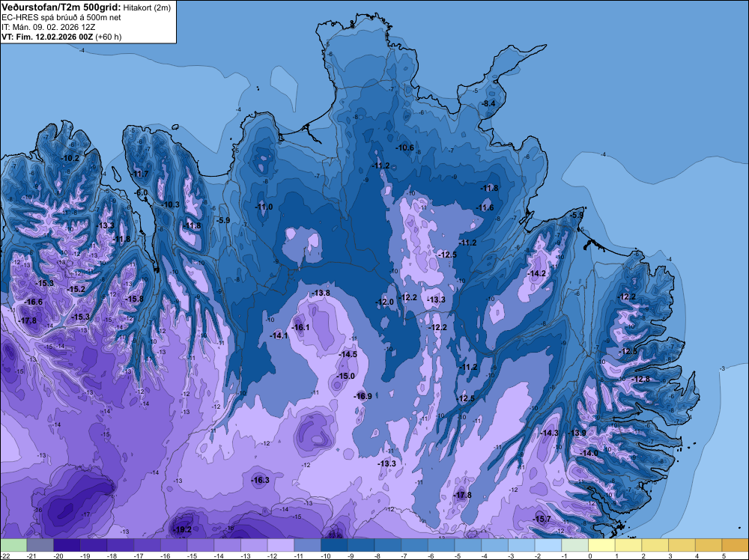Click the legend swatch labeled -22

click(x=13, y=545)
